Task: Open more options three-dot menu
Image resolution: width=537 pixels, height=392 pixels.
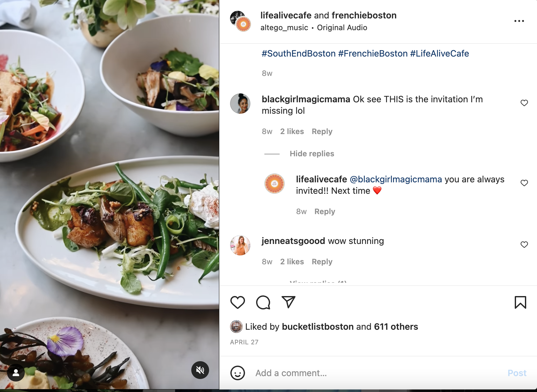Action: pos(519,21)
